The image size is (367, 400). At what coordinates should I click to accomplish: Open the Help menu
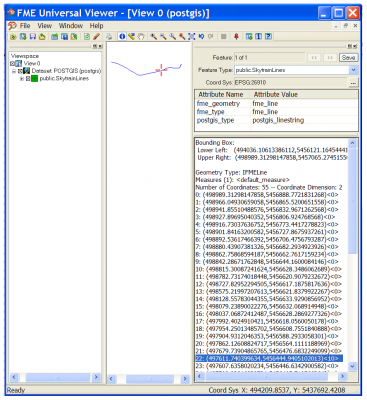pos(96,26)
